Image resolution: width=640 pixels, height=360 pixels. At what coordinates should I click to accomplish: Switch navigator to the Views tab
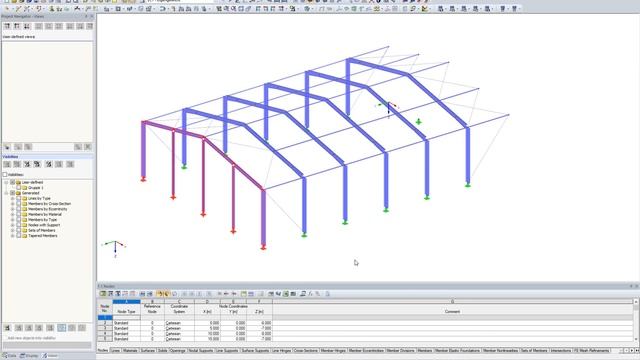click(x=50, y=356)
